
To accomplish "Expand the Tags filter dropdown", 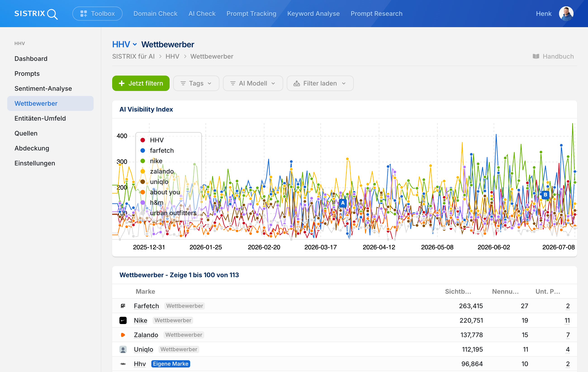I will click(196, 83).
